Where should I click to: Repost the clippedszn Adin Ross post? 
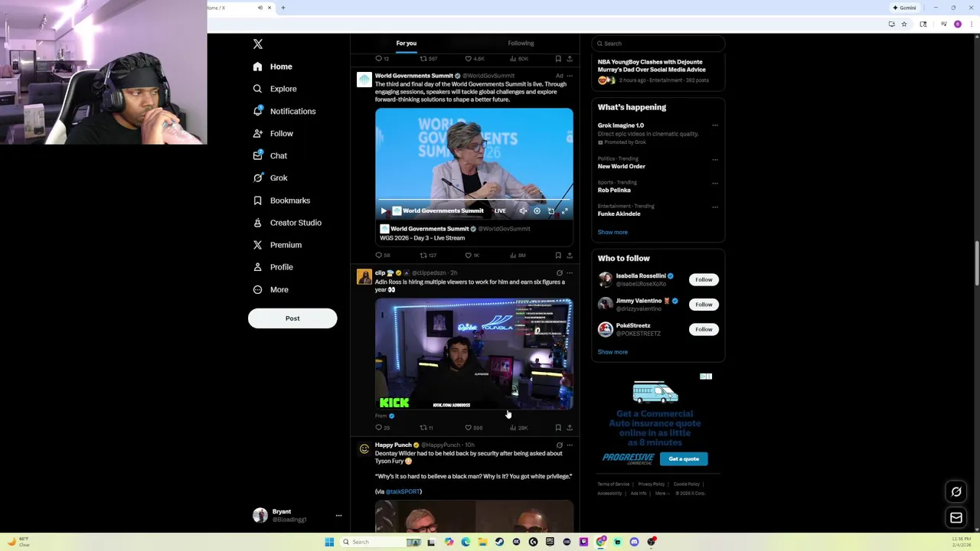click(426, 428)
